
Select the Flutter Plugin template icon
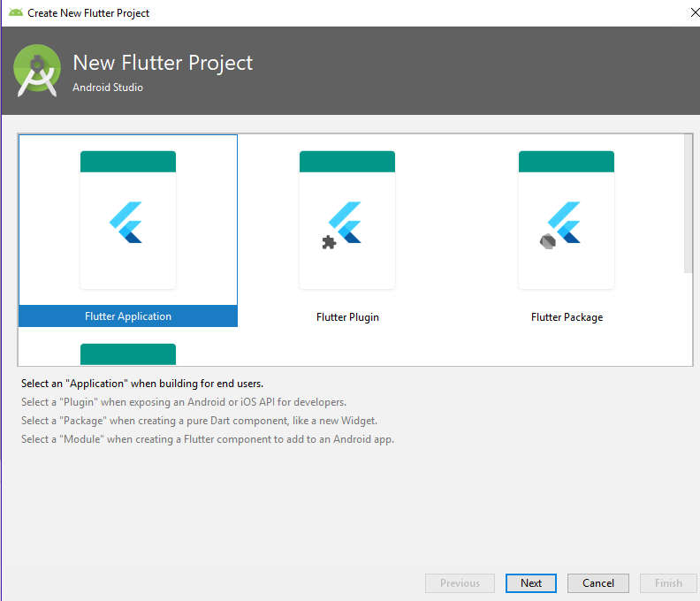coord(347,220)
